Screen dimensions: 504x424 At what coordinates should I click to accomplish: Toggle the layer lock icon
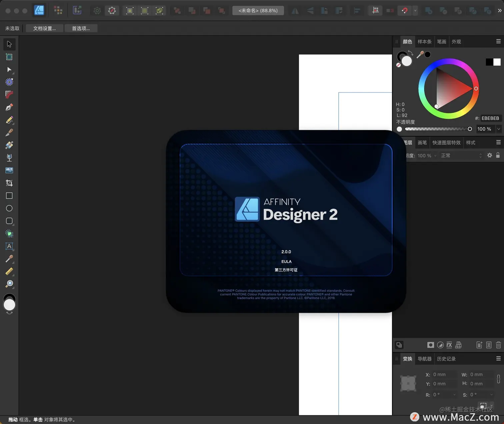498,155
